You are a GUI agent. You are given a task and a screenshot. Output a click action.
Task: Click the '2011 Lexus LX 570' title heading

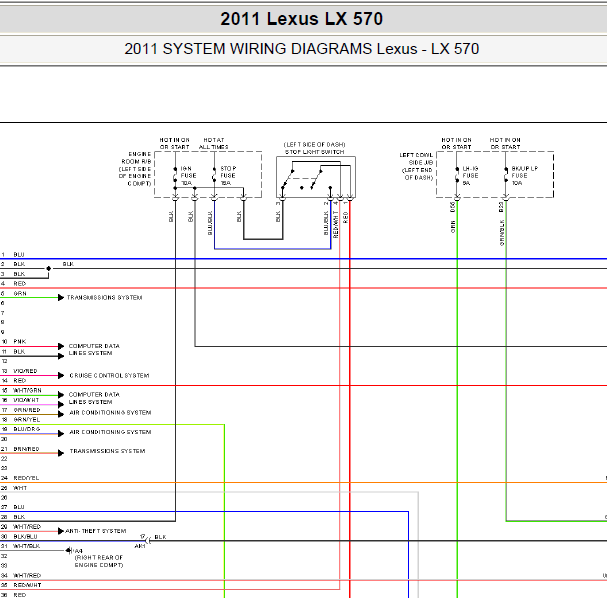click(302, 19)
